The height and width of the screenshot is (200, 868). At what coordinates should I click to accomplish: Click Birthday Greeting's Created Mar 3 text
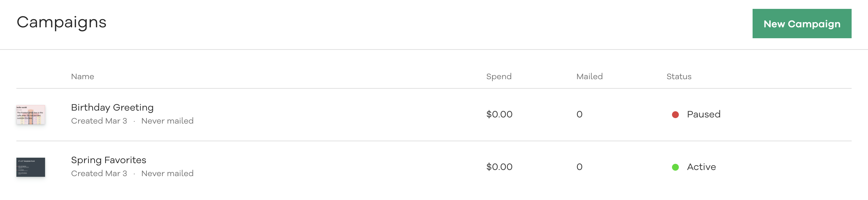pos(99,121)
